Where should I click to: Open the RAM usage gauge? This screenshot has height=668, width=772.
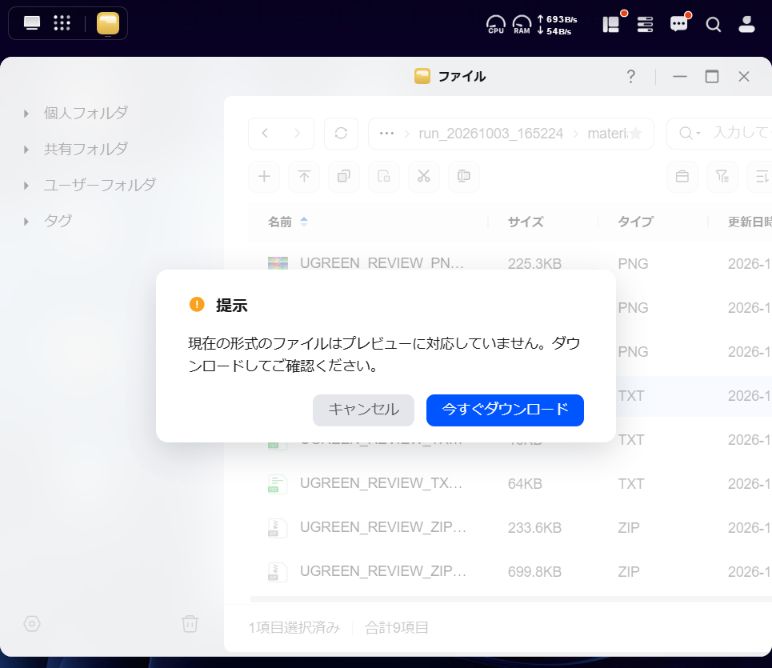(522, 24)
